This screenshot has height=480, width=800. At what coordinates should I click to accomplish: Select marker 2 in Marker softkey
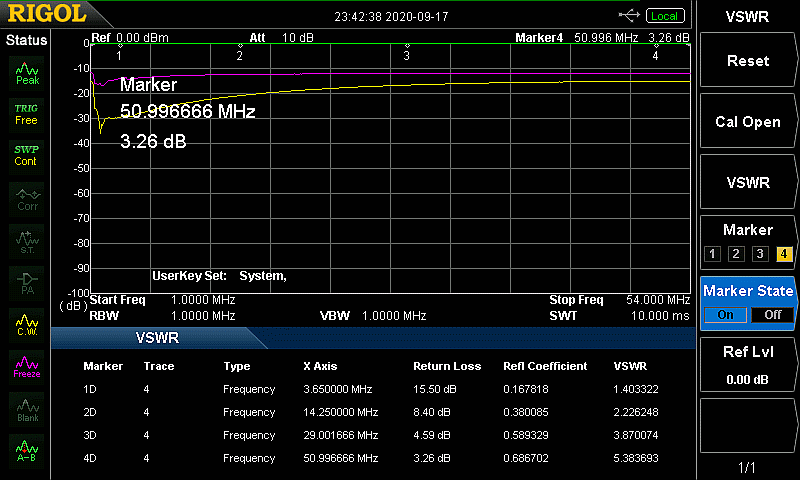(x=735, y=254)
